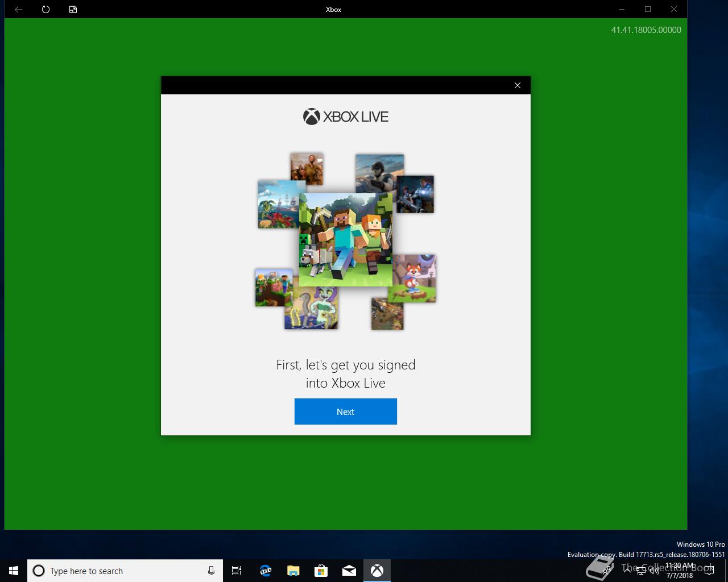Select the central Minecraft artwork thumbnail

pos(346,239)
